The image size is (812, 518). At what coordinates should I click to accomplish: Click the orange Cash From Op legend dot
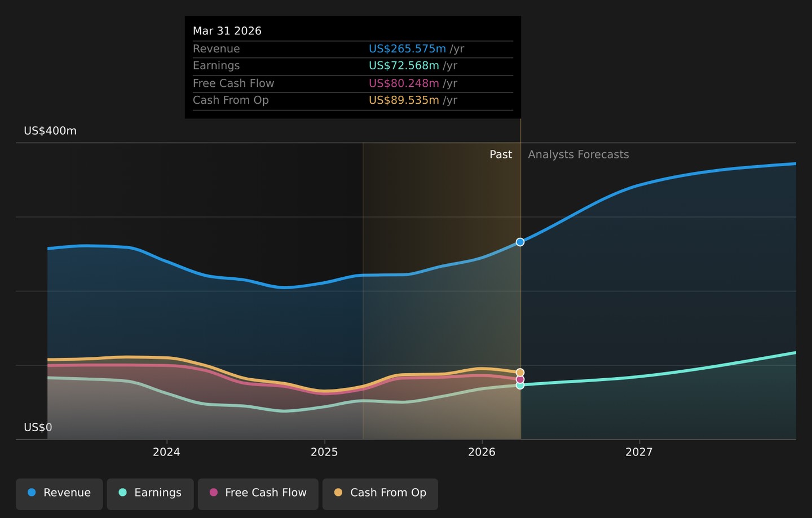[338, 493]
